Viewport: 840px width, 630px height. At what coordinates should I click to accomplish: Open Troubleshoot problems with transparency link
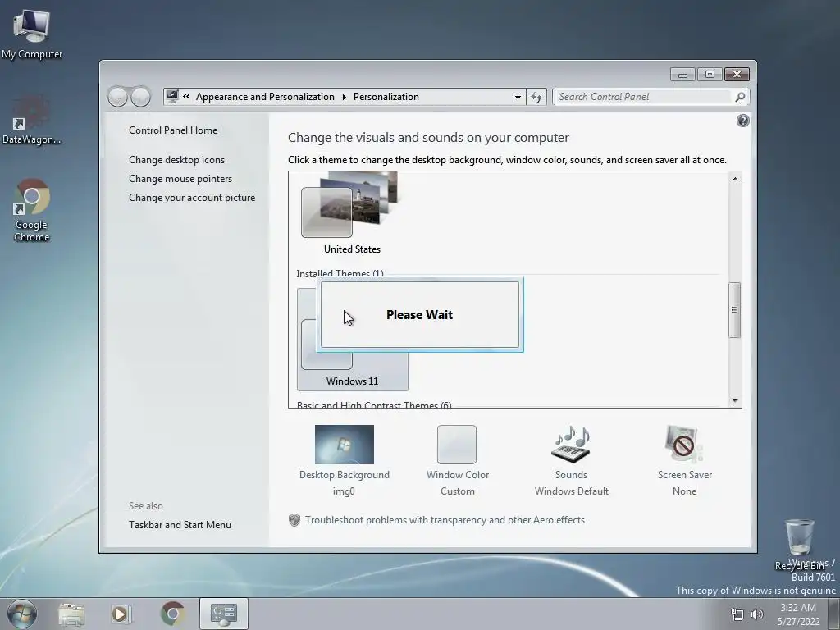pyautogui.click(x=445, y=520)
